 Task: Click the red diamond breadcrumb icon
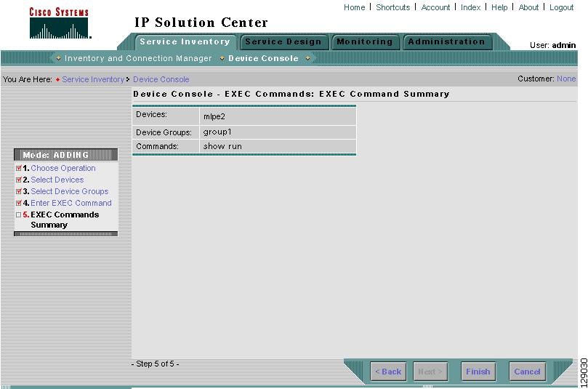tap(57, 79)
